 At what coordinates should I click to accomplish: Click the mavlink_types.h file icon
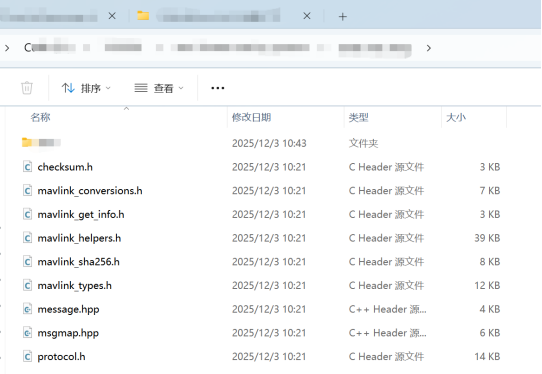pyautogui.click(x=28, y=286)
